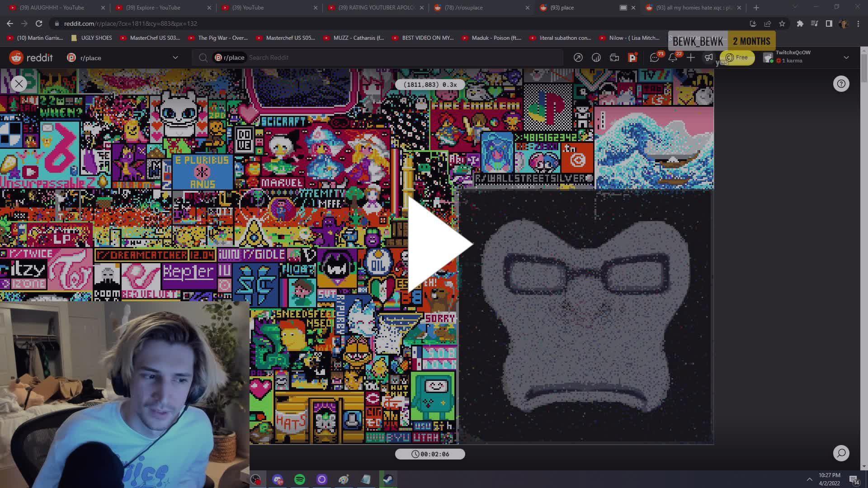Open the Chrome three-dot menu
The height and width of the screenshot is (488, 868).
click(858, 24)
